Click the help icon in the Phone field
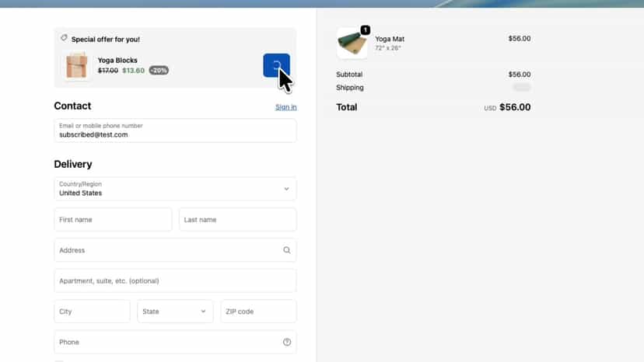 (287, 342)
